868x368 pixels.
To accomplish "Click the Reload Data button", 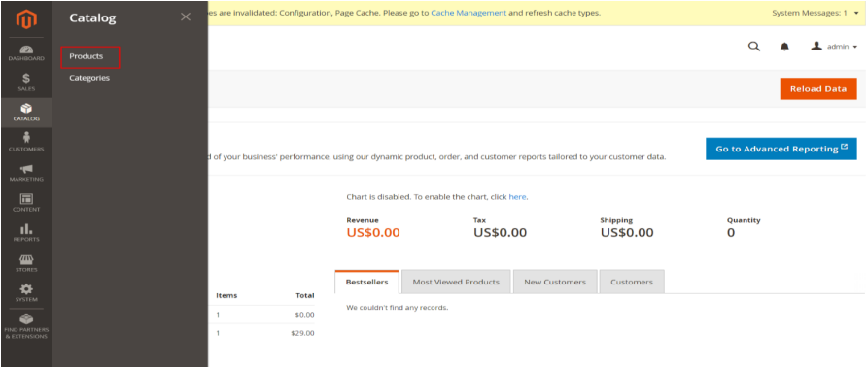I will click(x=818, y=89).
